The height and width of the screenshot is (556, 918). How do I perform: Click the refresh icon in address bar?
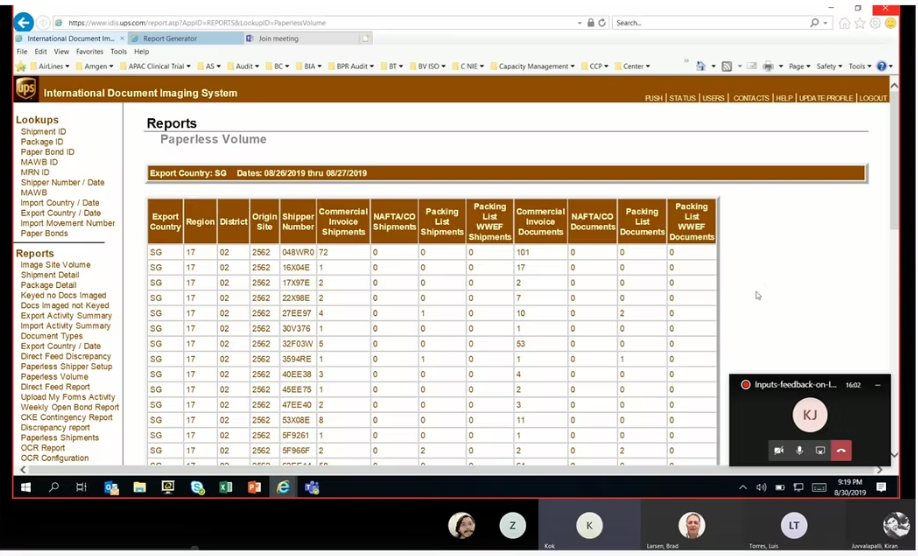[602, 23]
